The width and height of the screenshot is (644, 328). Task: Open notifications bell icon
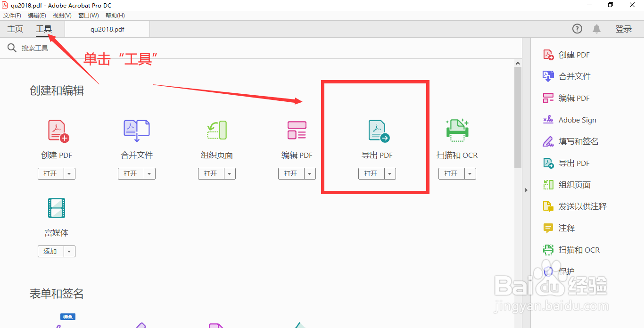(x=597, y=29)
